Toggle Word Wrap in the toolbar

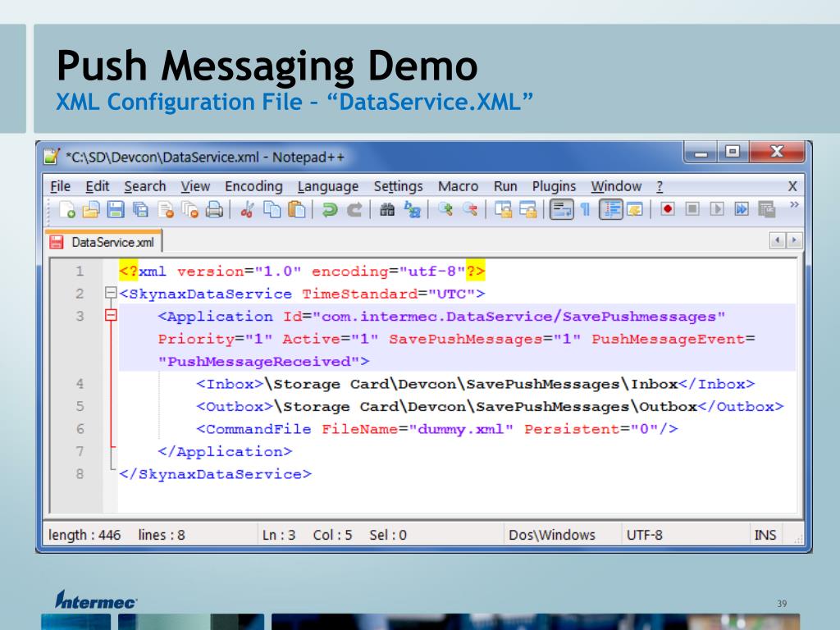(x=561, y=209)
